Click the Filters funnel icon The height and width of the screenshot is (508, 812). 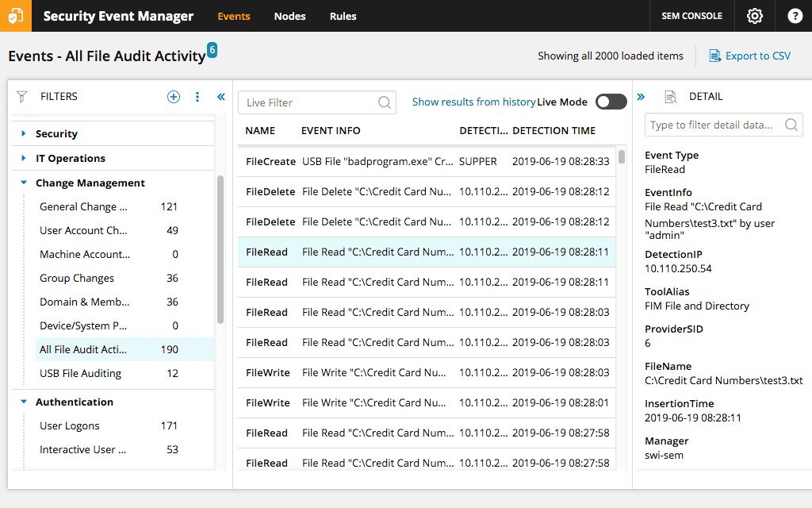click(x=21, y=96)
